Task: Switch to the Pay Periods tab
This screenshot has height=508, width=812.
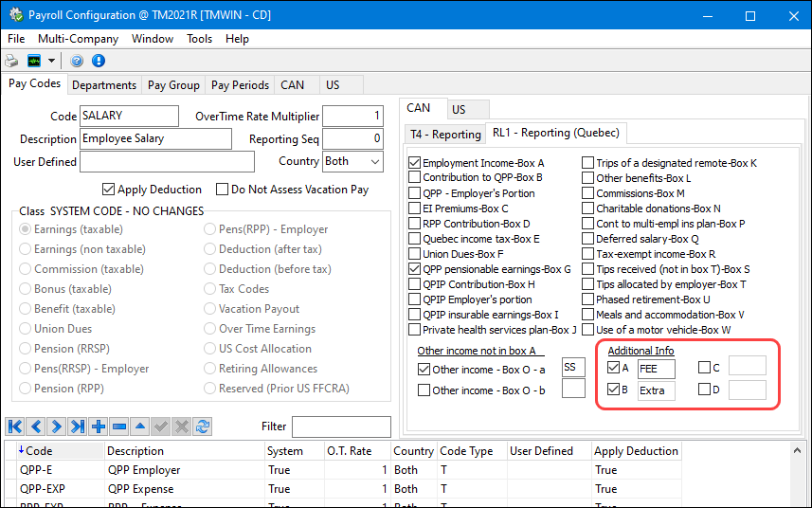Action: coord(240,85)
